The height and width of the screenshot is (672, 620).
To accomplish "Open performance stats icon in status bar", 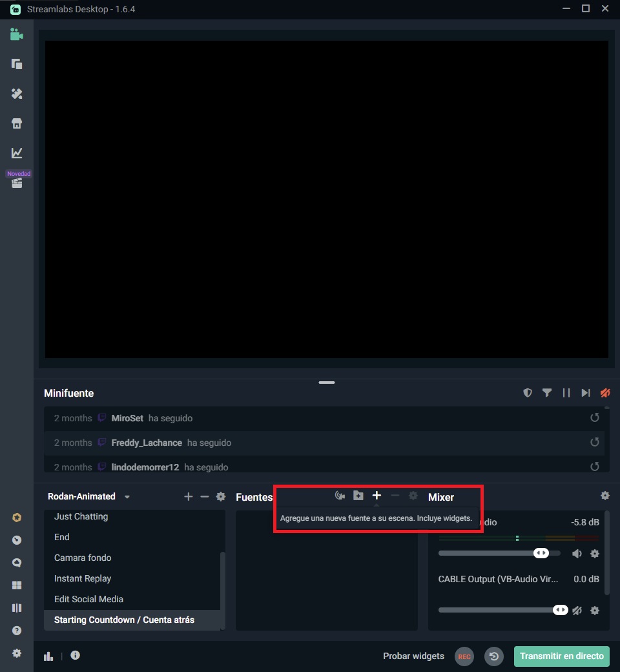I will 48,655.
